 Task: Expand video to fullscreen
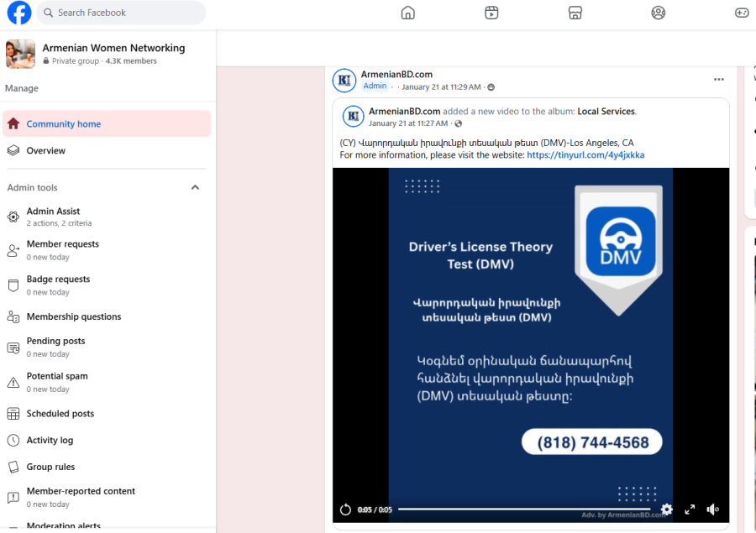[690, 509]
